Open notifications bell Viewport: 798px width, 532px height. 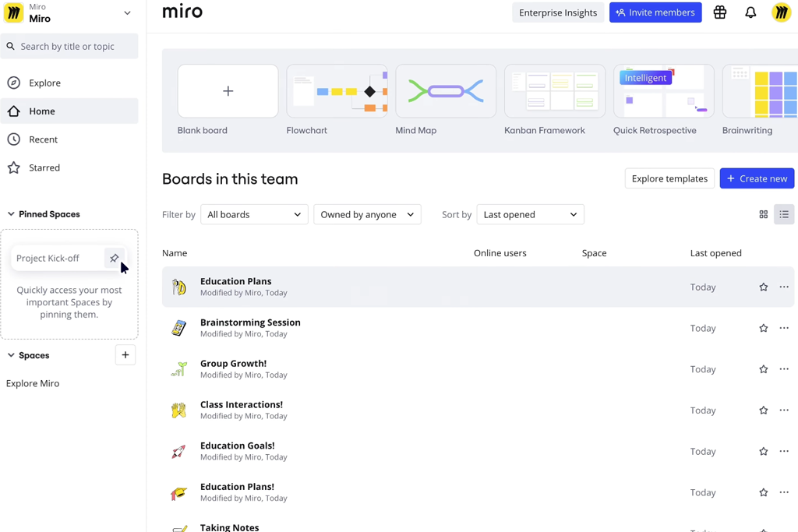(750, 12)
